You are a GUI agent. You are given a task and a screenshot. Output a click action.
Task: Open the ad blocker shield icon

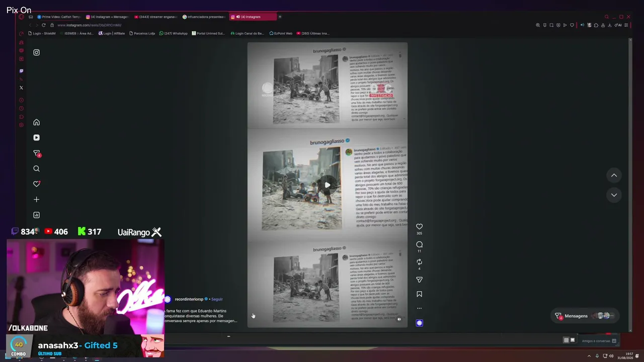(558, 25)
